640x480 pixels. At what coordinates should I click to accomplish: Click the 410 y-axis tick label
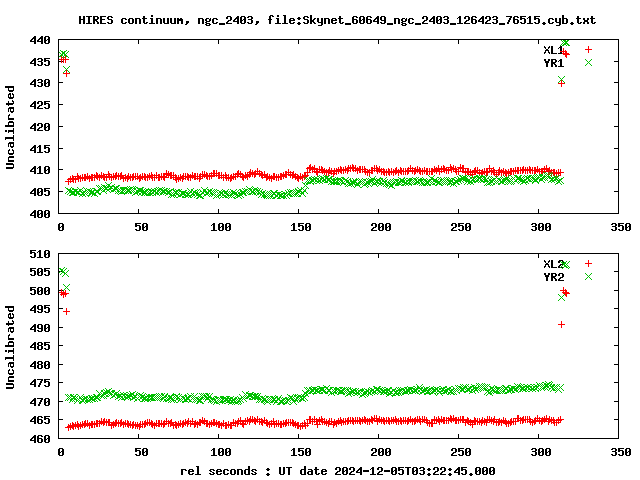(40, 170)
